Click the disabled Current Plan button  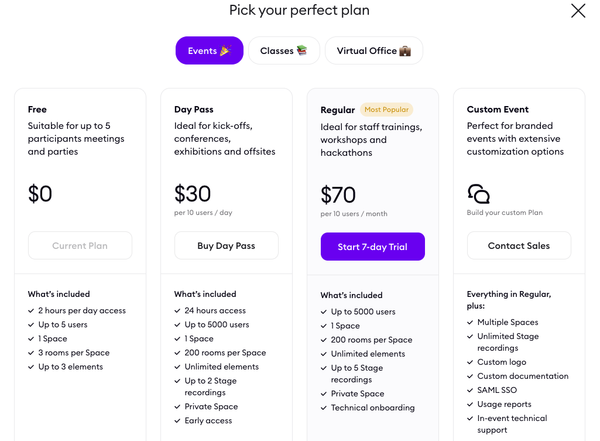point(80,246)
